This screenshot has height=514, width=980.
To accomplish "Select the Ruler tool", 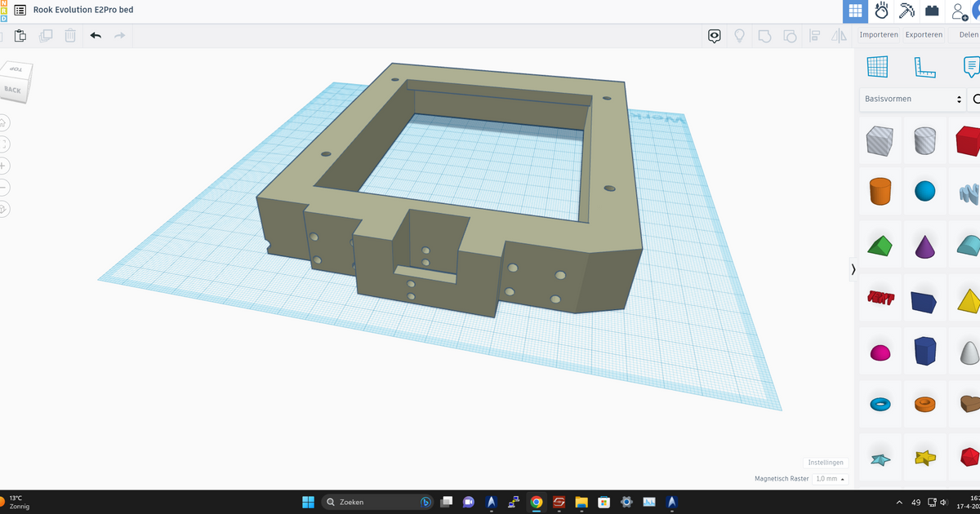I will tap(925, 67).
